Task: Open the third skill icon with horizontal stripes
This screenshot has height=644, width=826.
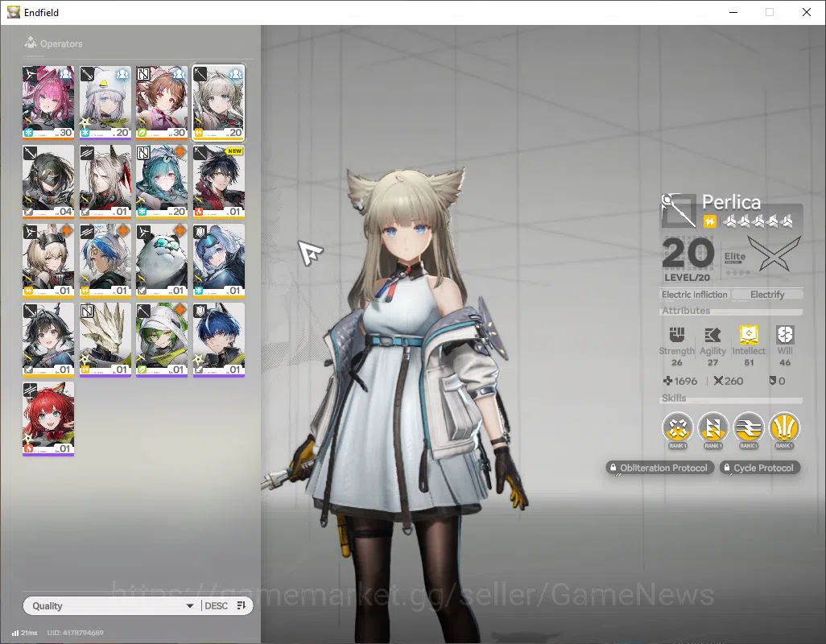Action: coord(749,427)
